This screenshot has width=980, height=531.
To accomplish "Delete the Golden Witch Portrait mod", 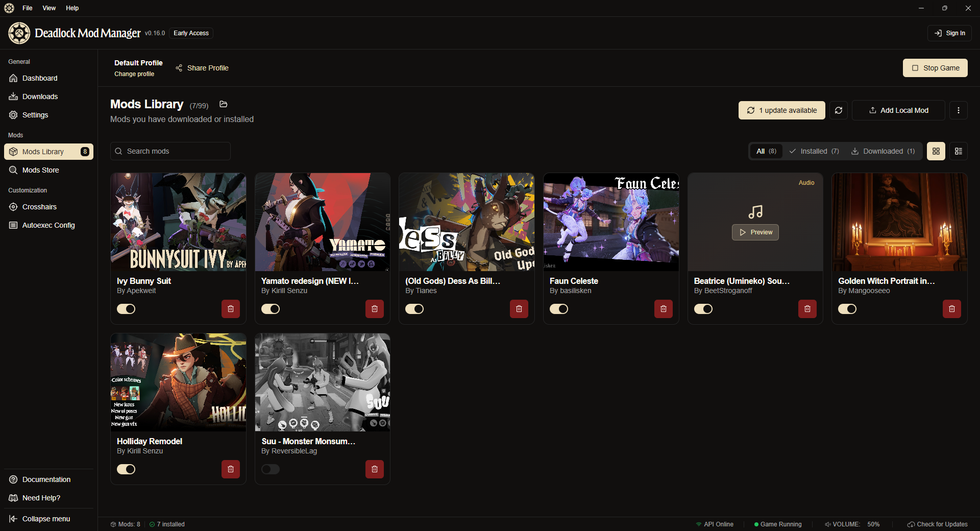I will tap(952, 309).
